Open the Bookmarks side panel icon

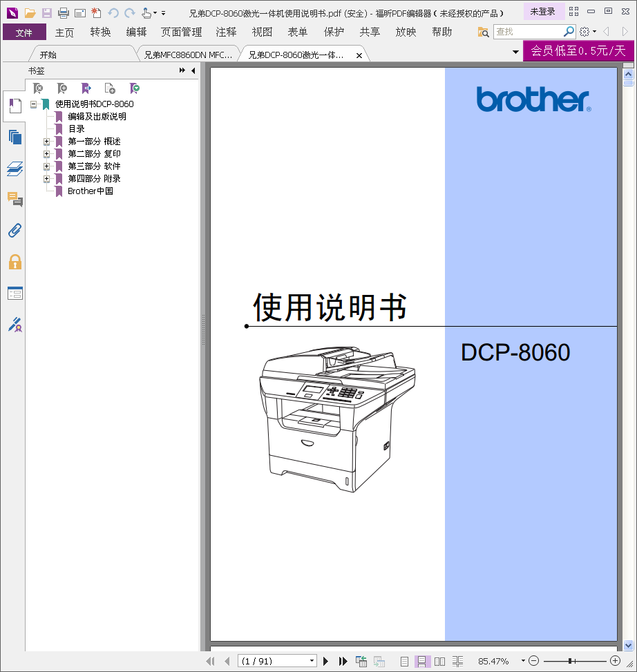point(15,106)
